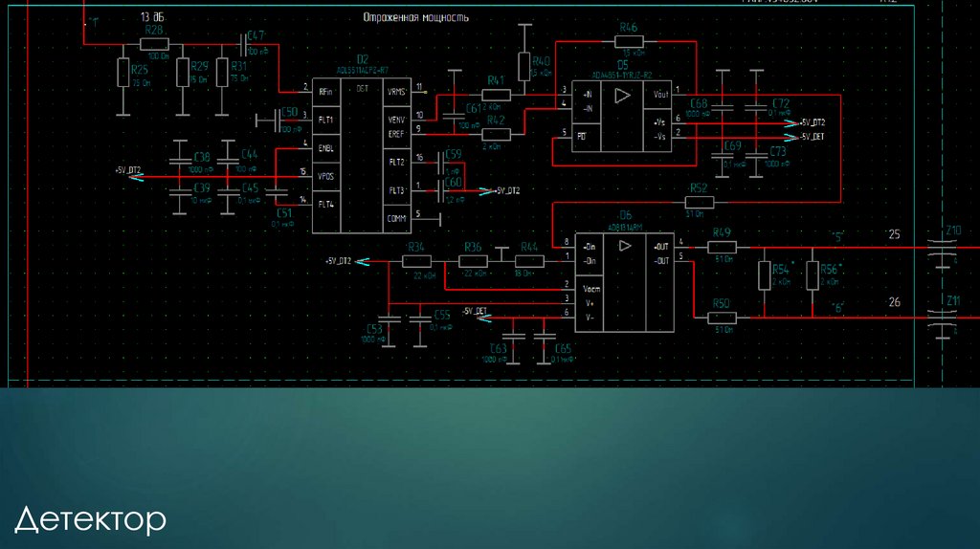Click the FLT4 pin of D2
The width and height of the screenshot is (980, 549).
[325, 205]
